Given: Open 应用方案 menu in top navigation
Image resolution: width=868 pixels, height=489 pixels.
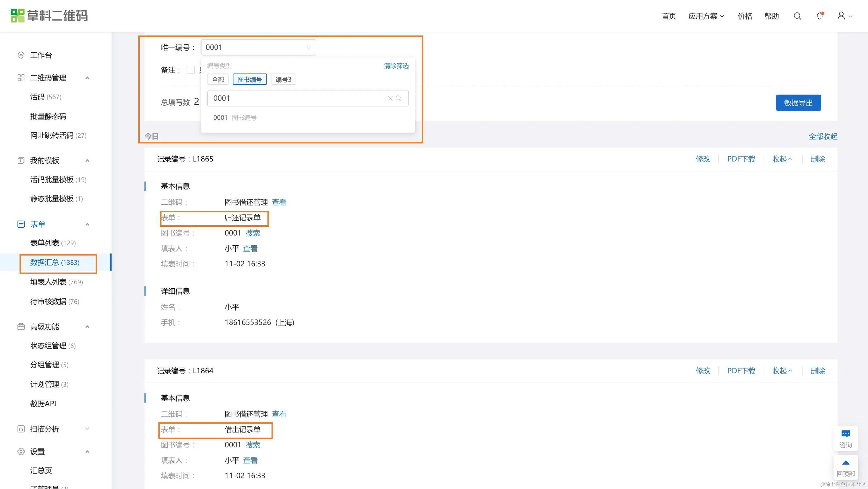Looking at the screenshot, I should point(706,16).
